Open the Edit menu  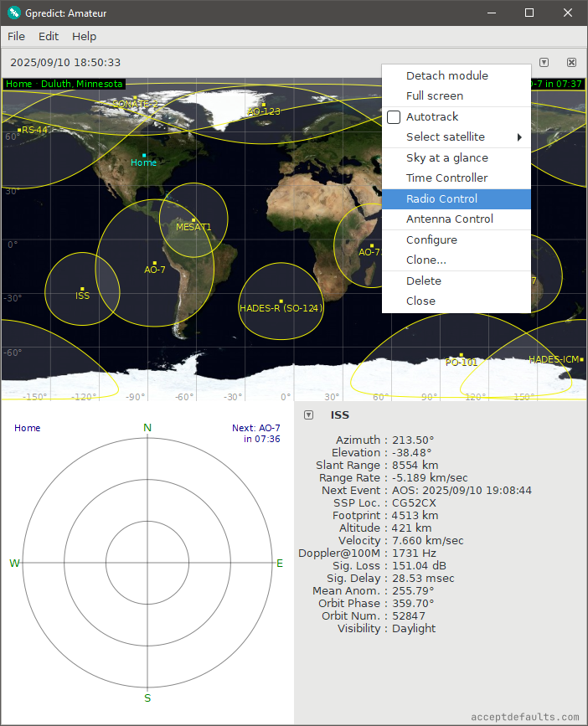point(49,36)
